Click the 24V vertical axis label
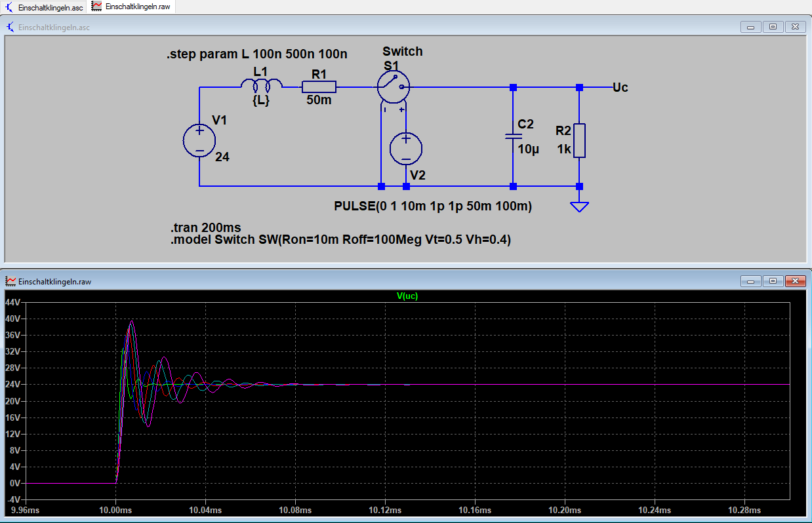This screenshot has height=523, width=812. [12, 384]
